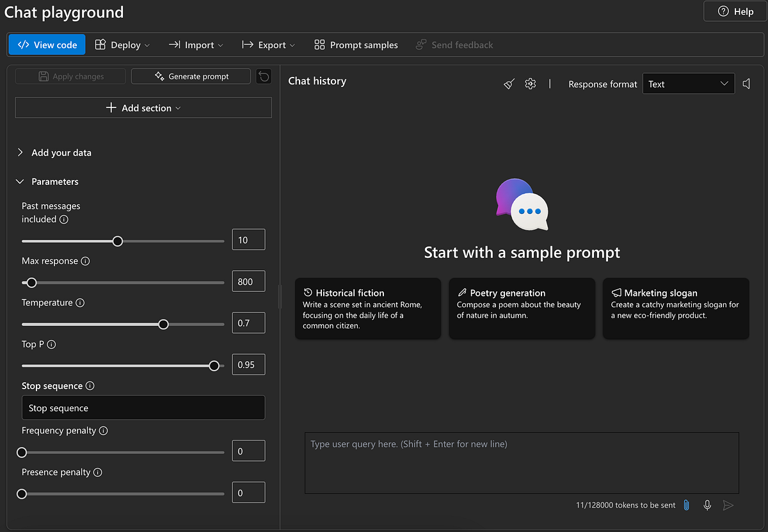Attach a file using paperclip icon
Image resolution: width=768 pixels, height=532 pixels.
(x=686, y=505)
